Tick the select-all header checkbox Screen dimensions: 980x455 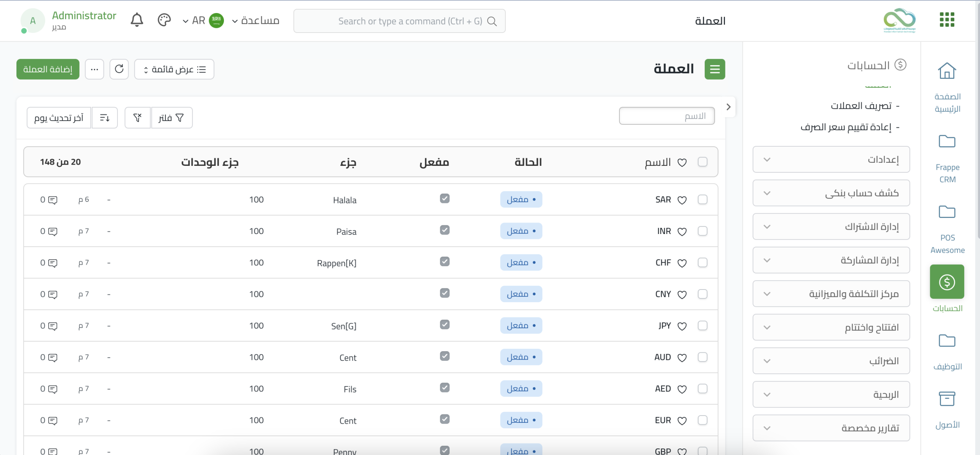(702, 162)
